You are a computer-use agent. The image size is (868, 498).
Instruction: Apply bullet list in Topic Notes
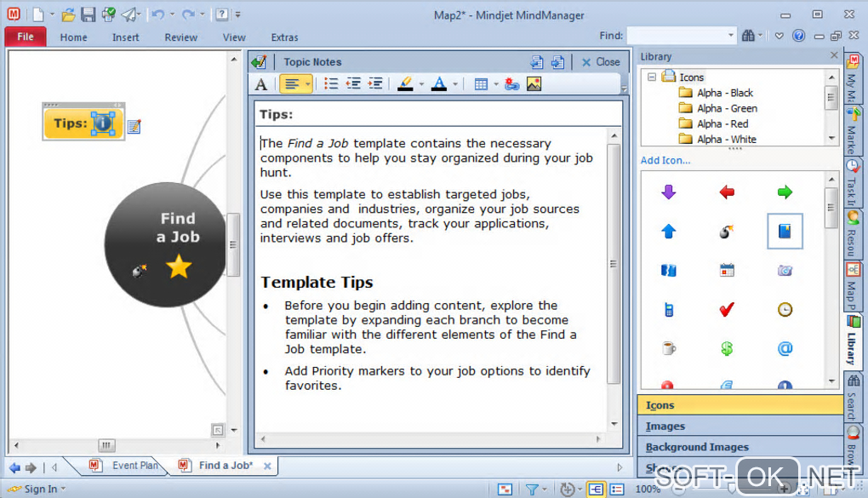[331, 84]
